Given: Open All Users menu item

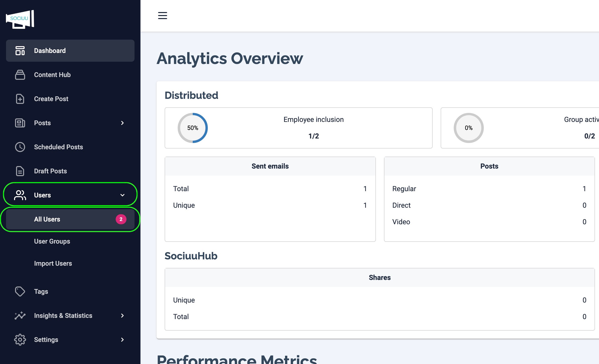Looking at the screenshot, I should tap(47, 219).
